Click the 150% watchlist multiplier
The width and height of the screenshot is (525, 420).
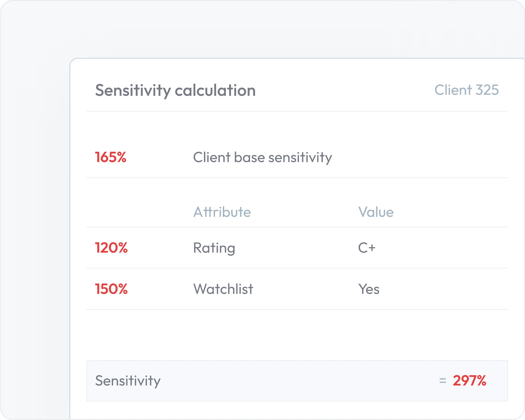(x=111, y=289)
